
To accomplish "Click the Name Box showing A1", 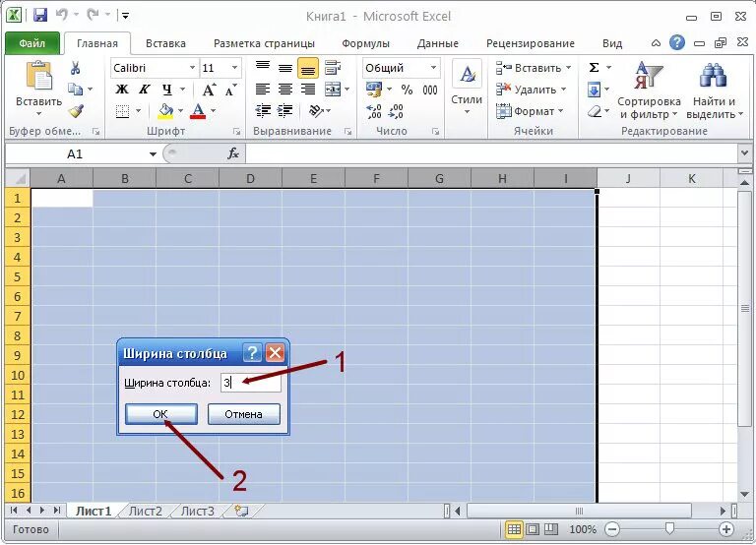I will pyautogui.click(x=75, y=154).
